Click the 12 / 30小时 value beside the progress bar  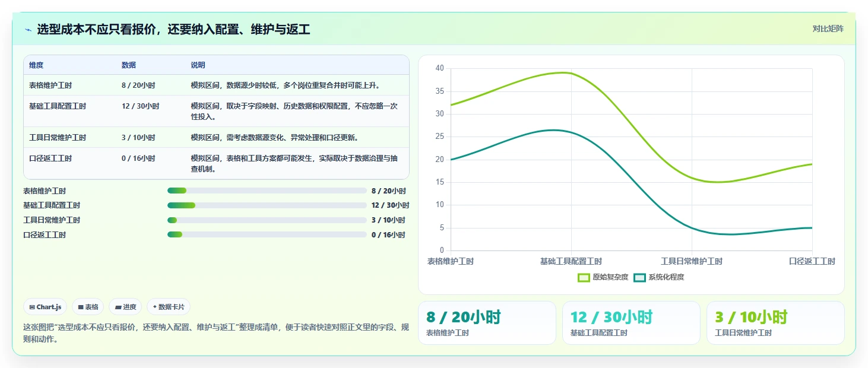pyautogui.click(x=390, y=205)
